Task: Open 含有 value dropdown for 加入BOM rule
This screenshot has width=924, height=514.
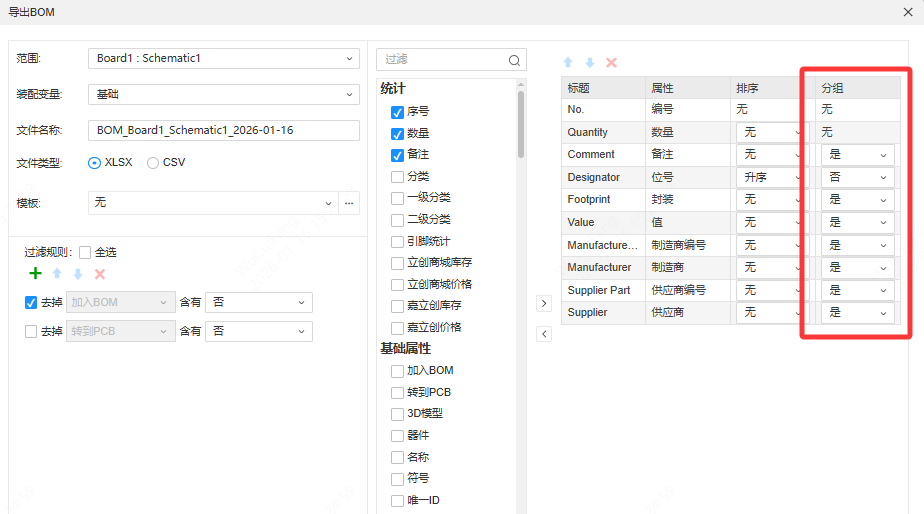Action: point(259,302)
